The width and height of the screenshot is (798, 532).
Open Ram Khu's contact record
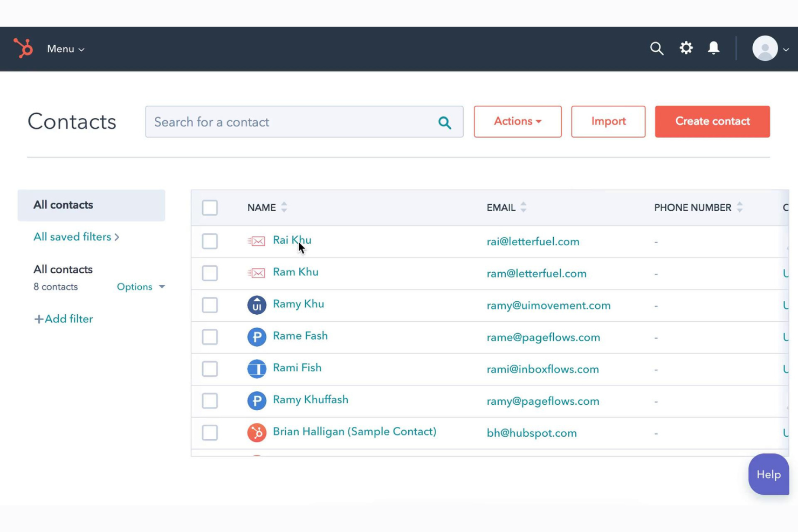tap(295, 272)
